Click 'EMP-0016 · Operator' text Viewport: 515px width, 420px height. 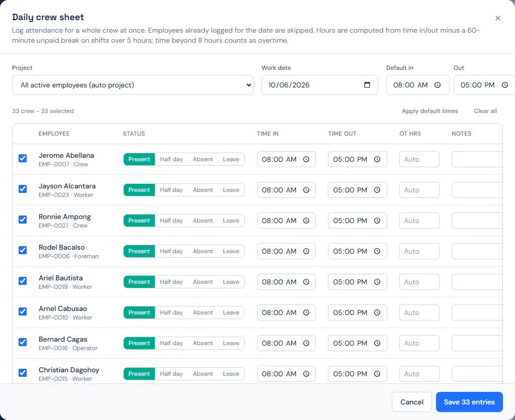(x=68, y=348)
